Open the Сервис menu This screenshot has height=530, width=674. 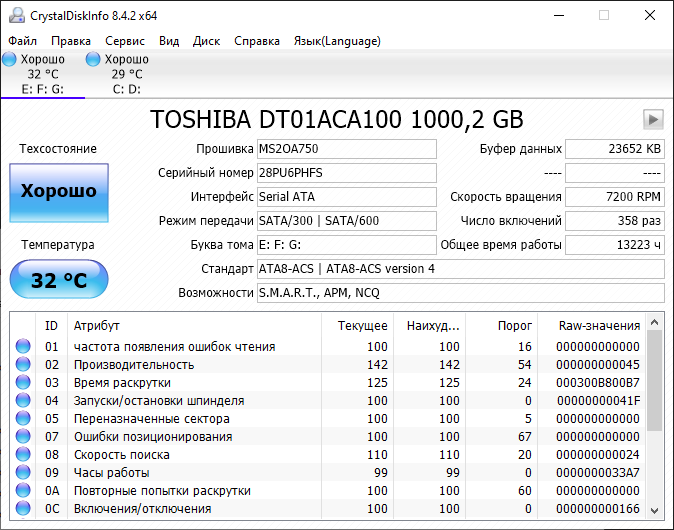coord(125,41)
